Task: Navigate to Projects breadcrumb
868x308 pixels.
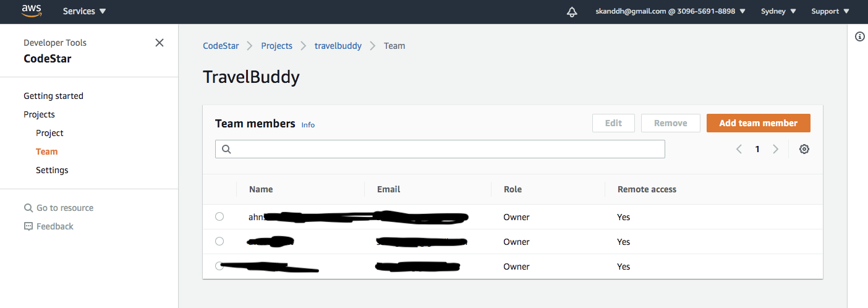Action: (276, 46)
